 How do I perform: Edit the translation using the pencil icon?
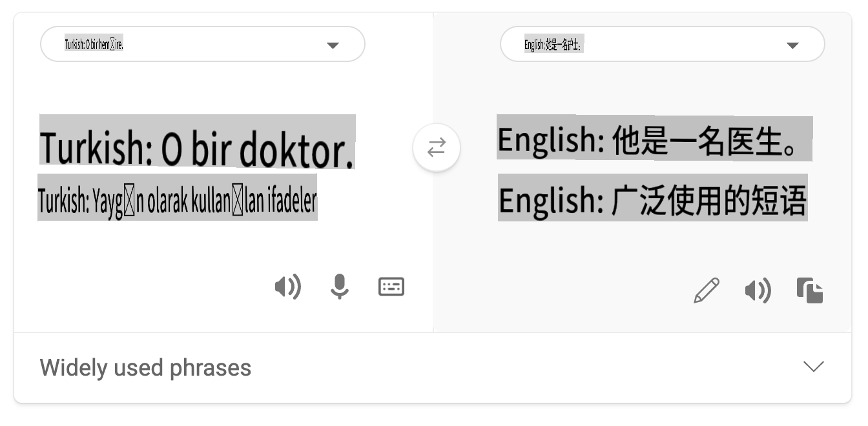[x=707, y=290]
